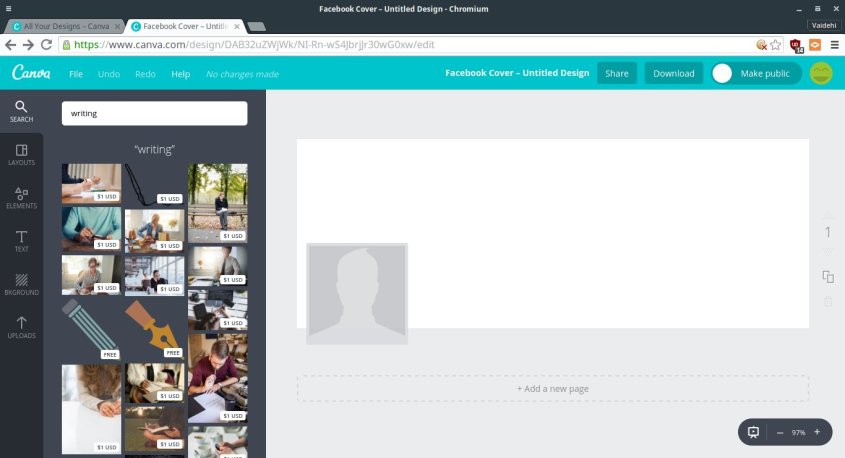Click the Canva logo
Image resolution: width=845 pixels, height=458 pixels.
tap(31, 73)
